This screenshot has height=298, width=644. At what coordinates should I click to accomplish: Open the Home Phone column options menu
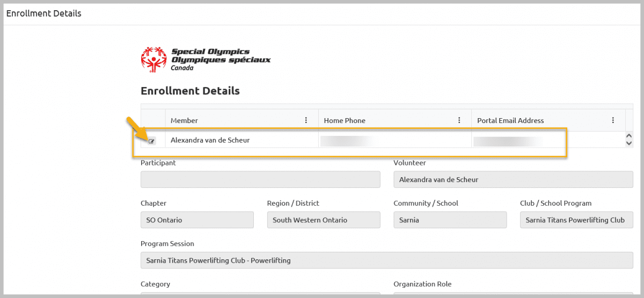coord(459,120)
